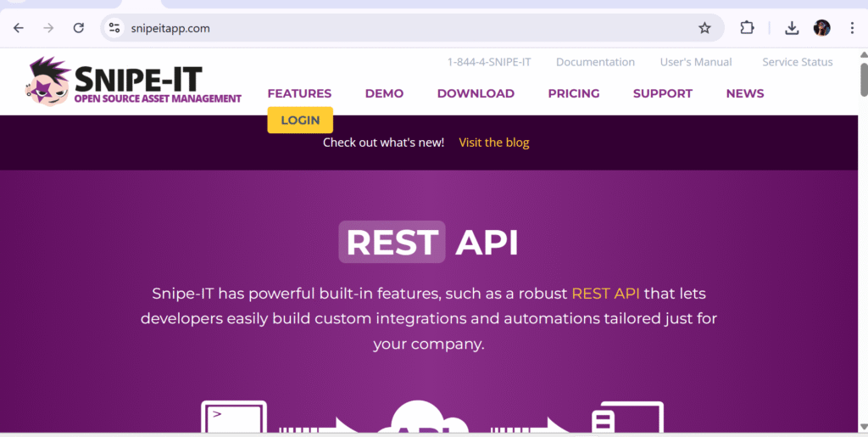Open the browser Downloads icon

[793, 28]
